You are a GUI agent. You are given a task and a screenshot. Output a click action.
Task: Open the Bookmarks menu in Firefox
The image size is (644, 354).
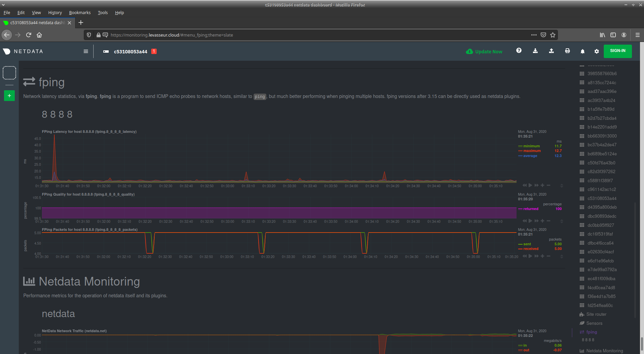coord(79,12)
